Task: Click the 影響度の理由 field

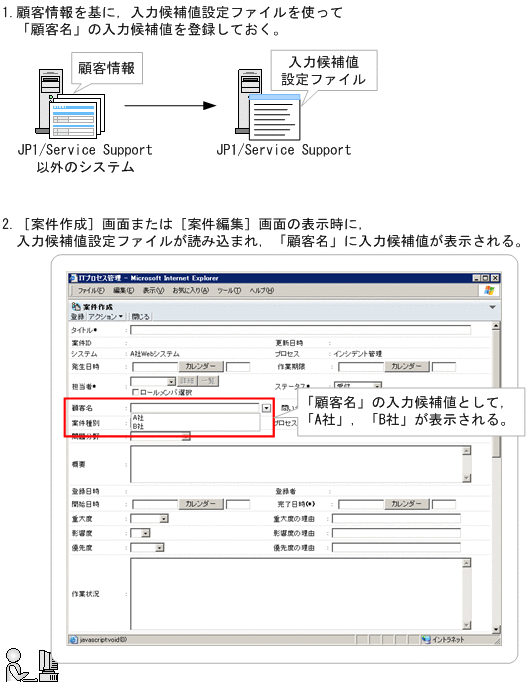Action: pyautogui.click(x=396, y=533)
